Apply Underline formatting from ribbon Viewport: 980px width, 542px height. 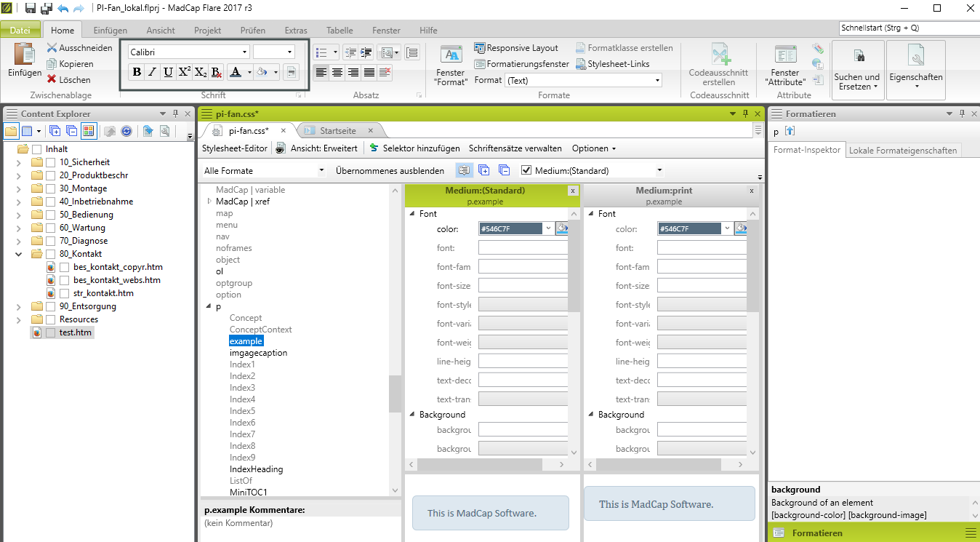(168, 72)
